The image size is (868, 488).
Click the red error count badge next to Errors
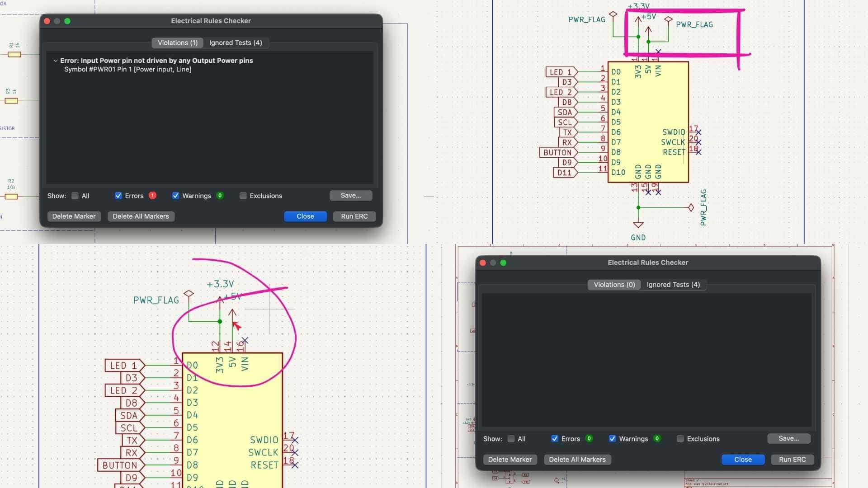pos(153,195)
